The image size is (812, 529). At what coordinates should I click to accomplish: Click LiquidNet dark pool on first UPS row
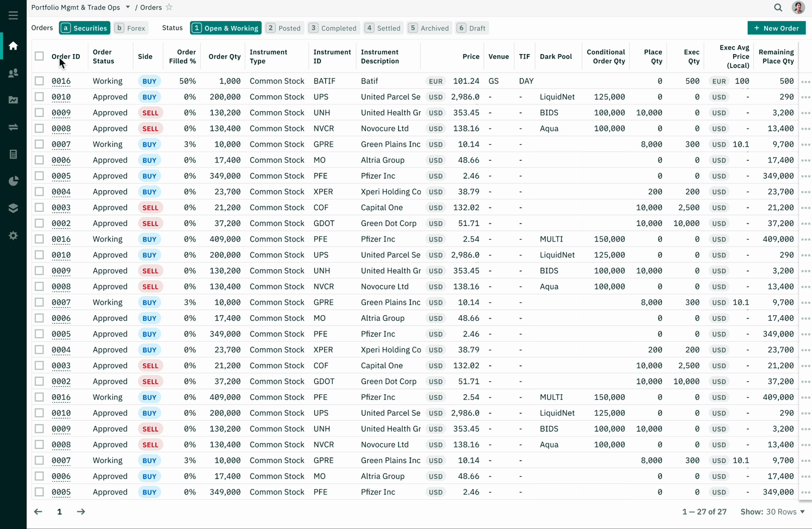(557, 97)
